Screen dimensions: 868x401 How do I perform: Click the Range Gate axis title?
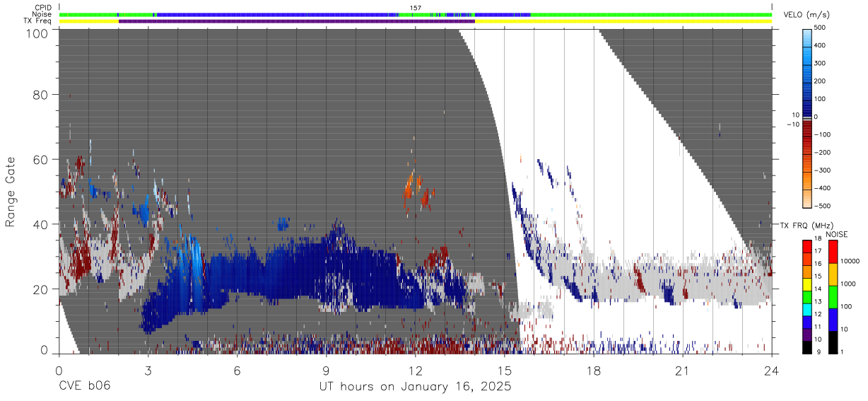pos(11,192)
